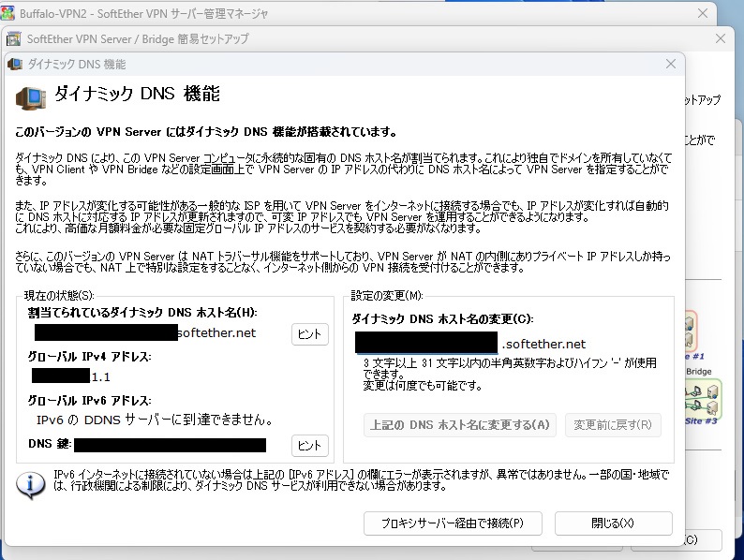Click the グローバル IPv6 アドレス label
The width and height of the screenshot is (744, 560).
point(90,401)
